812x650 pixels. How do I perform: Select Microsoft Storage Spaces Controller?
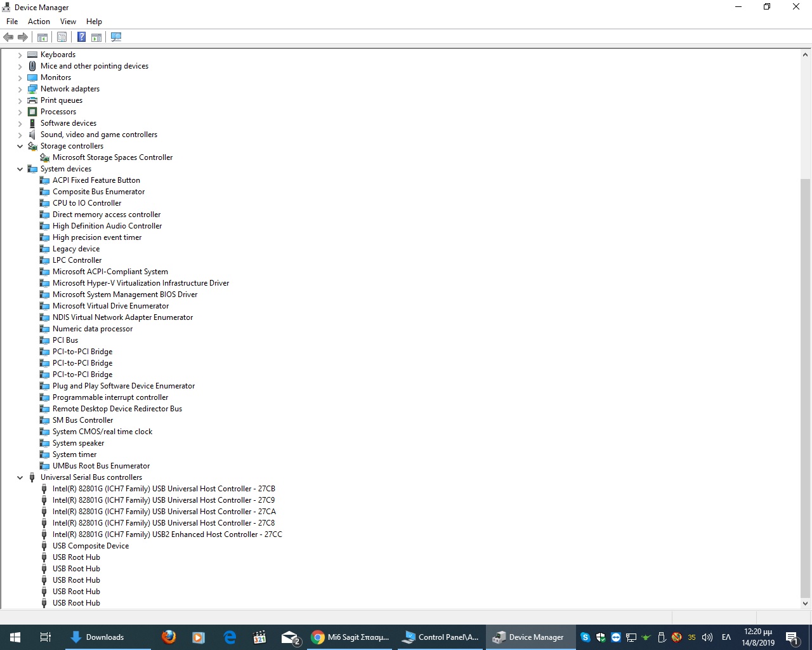coord(112,157)
